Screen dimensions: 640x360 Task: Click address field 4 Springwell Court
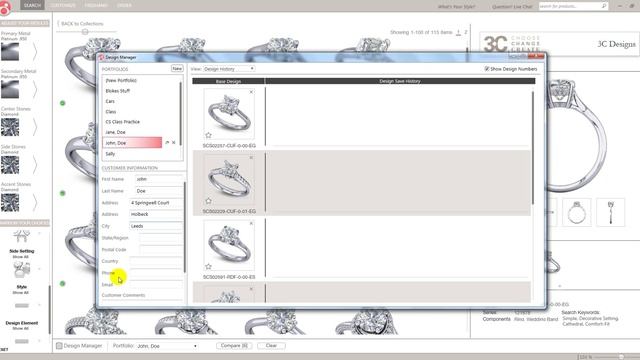pos(156,203)
